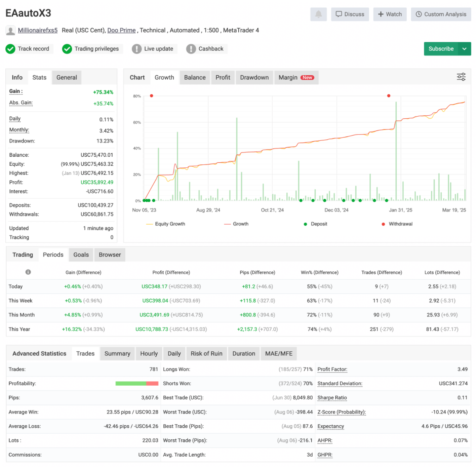
Task: Click the Trading privileges checkmark icon
Action: (x=67, y=49)
